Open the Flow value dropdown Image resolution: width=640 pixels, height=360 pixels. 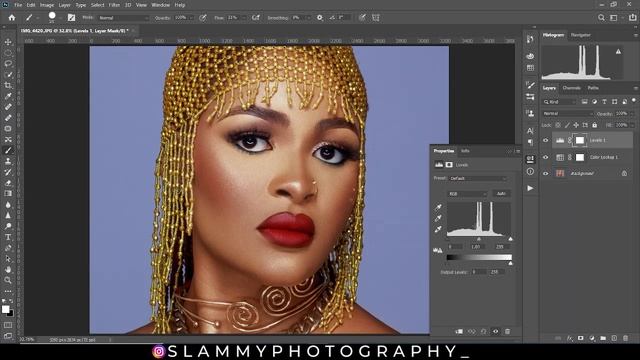(244, 18)
